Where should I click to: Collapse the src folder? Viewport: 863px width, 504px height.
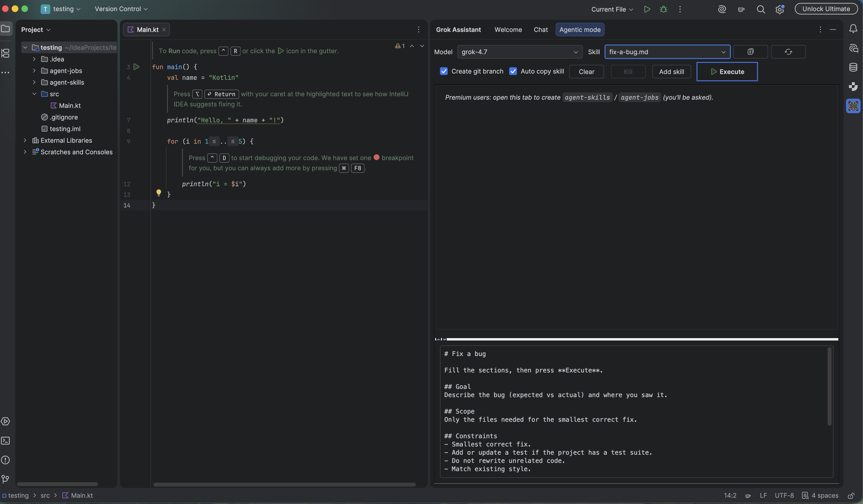pyautogui.click(x=34, y=94)
